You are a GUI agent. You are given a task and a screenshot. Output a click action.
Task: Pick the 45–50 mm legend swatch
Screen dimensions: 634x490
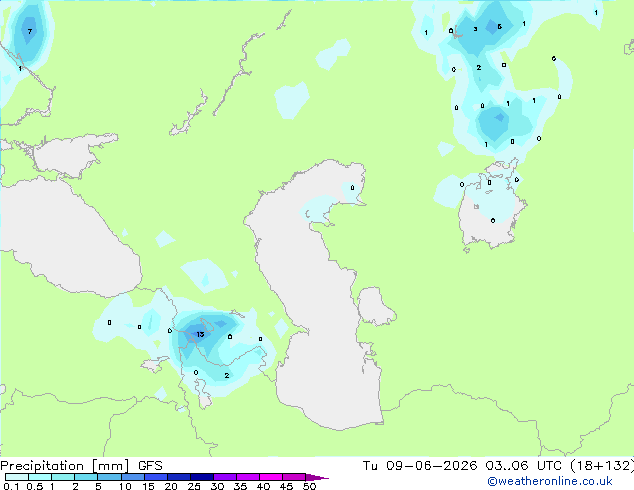click(294, 477)
